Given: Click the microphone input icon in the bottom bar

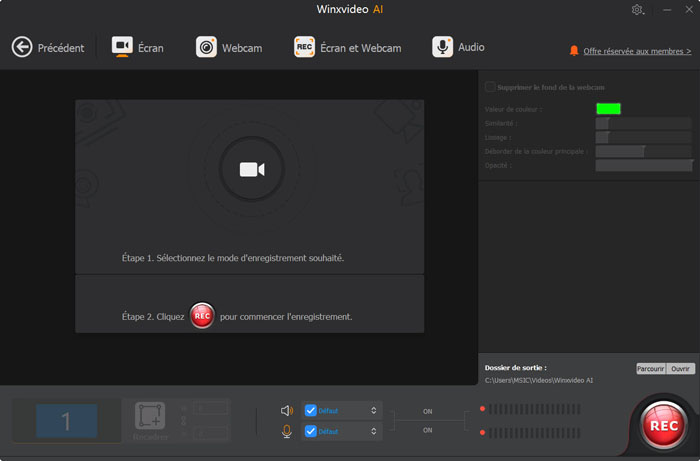Looking at the screenshot, I should pyautogui.click(x=287, y=432).
